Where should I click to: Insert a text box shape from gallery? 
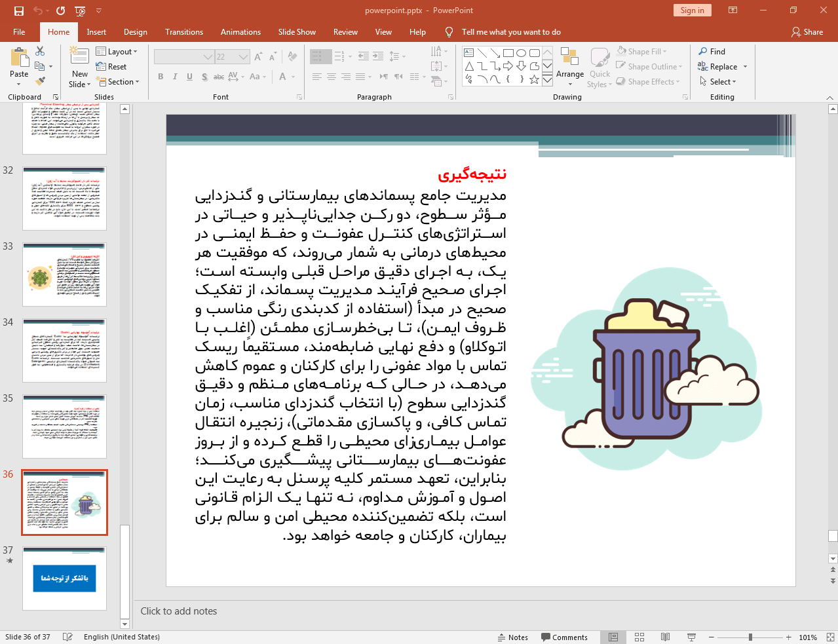(469, 53)
